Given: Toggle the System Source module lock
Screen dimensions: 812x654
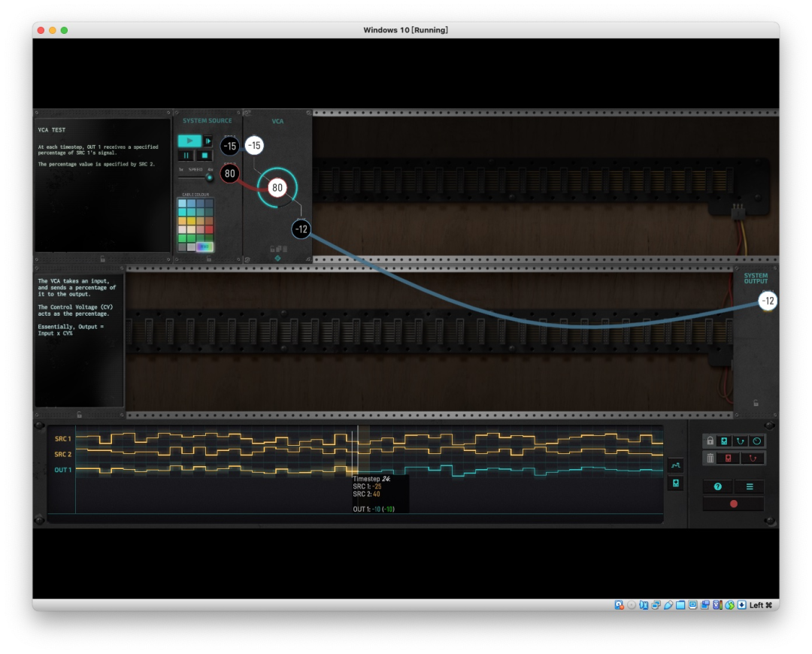Looking at the screenshot, I should (x=209, y=259).
